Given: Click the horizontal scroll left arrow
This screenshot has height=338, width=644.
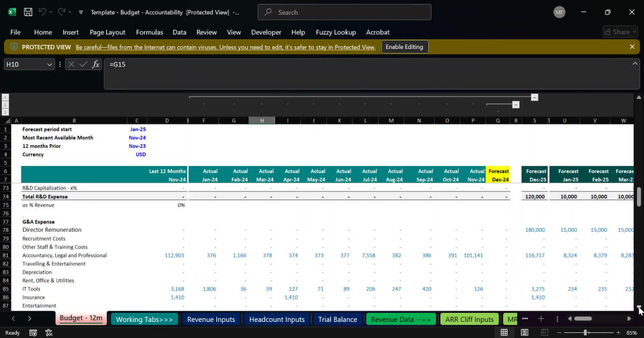Looking at the screenshot, I should [570, 319].
